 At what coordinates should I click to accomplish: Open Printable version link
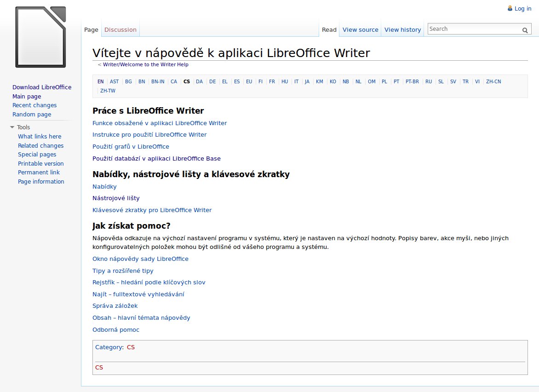point(40,163)
